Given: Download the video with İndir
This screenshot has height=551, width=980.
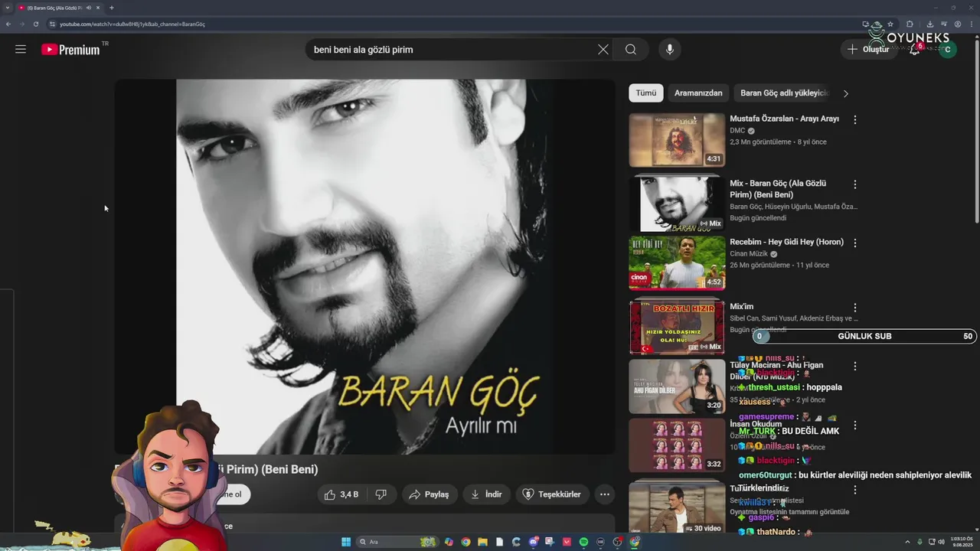Looking at the screenshot, I should pos(487,494).
